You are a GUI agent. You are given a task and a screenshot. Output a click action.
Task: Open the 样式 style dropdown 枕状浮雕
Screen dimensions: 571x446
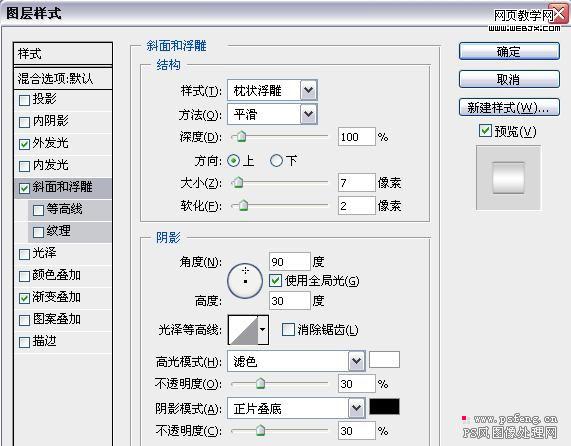pyautogui.click(x=272, y=90)
